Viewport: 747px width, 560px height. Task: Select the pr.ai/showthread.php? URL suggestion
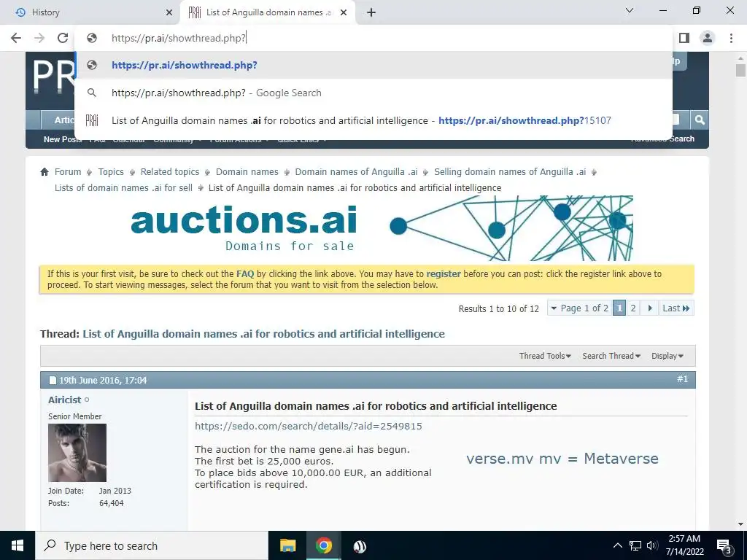point(373,65)
